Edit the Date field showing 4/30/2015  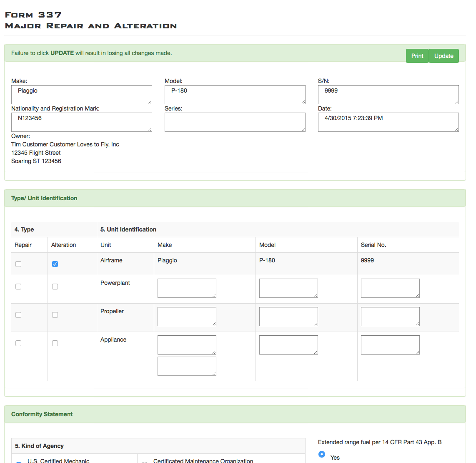[x=388, y=122]
